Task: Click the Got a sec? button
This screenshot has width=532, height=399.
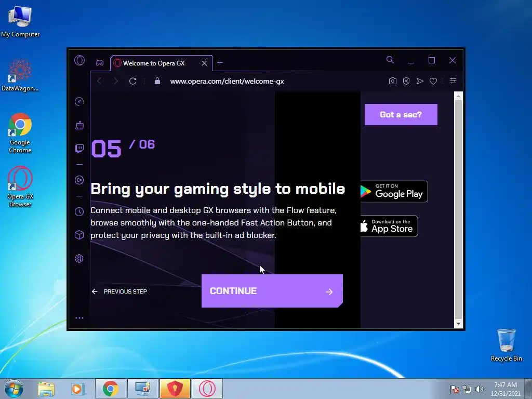Action: click(401, 115)
